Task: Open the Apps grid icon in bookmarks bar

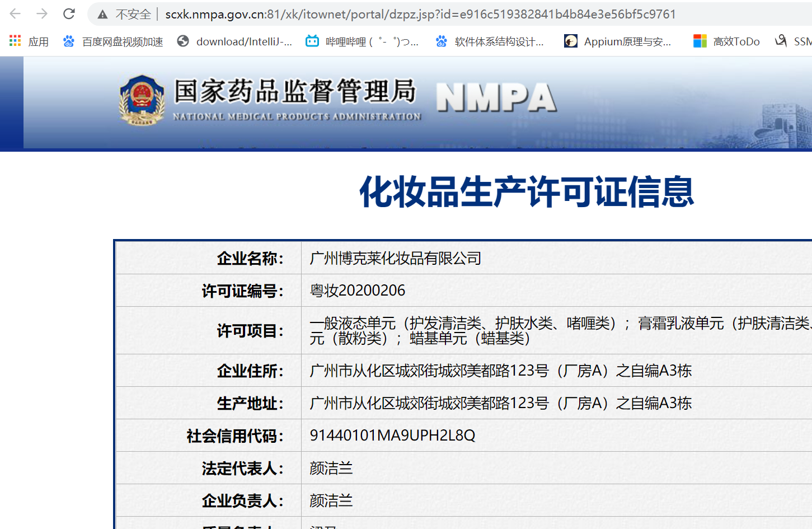Action: click(15, 41)
